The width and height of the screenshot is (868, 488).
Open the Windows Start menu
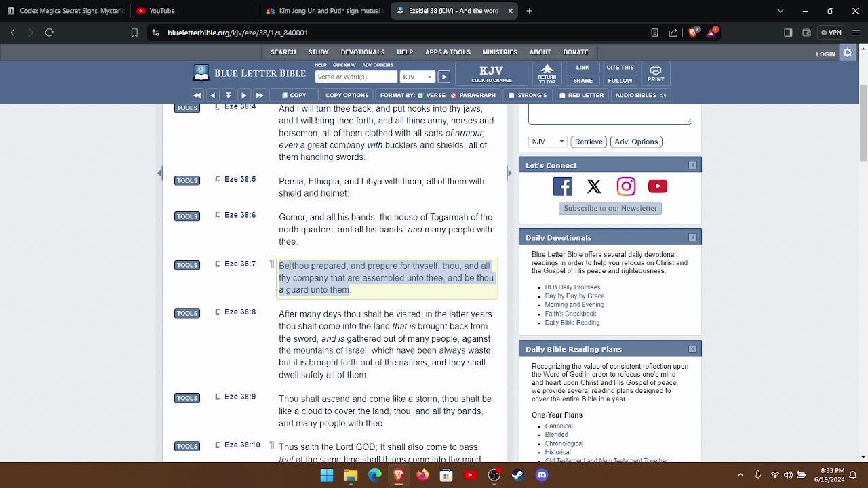click(327, 475)
